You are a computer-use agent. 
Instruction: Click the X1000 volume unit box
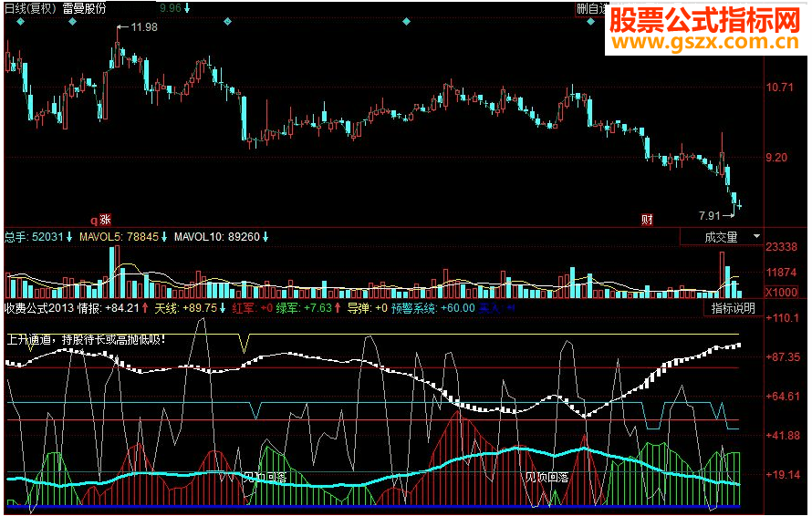[x=782, y=293]
